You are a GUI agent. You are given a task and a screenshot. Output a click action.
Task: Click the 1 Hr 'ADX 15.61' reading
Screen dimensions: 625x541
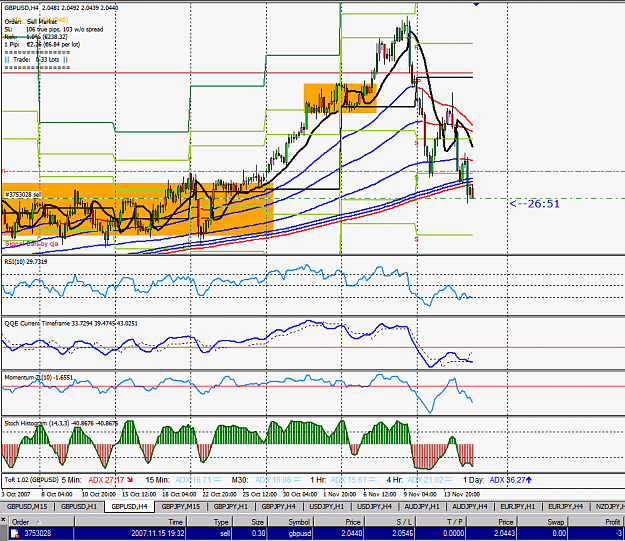tap(348, 480)
